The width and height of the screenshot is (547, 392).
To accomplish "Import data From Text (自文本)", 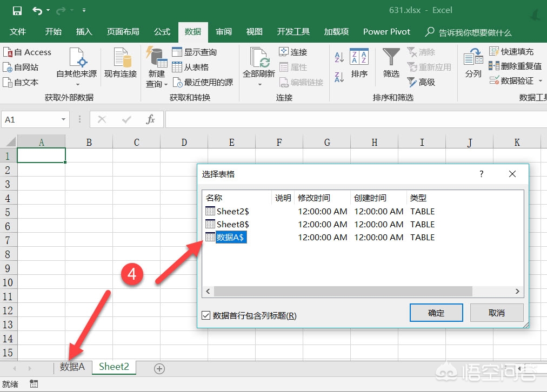I will (21, 83).
